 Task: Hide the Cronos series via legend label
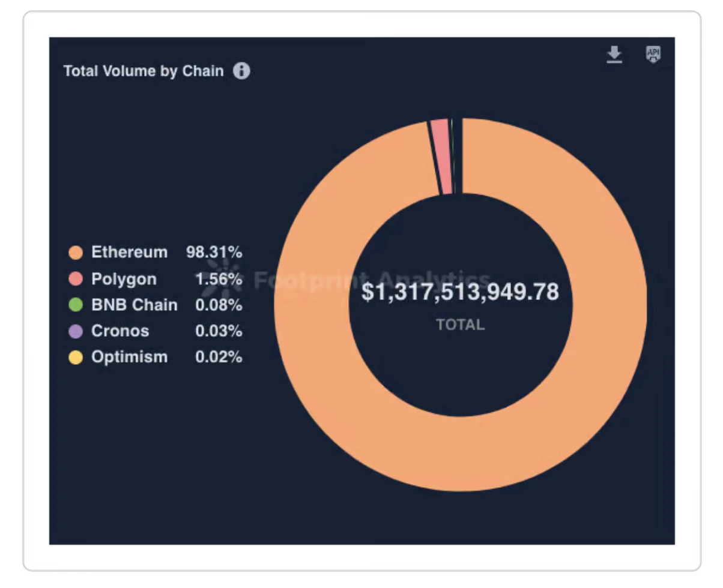click(x=120, y=331)
